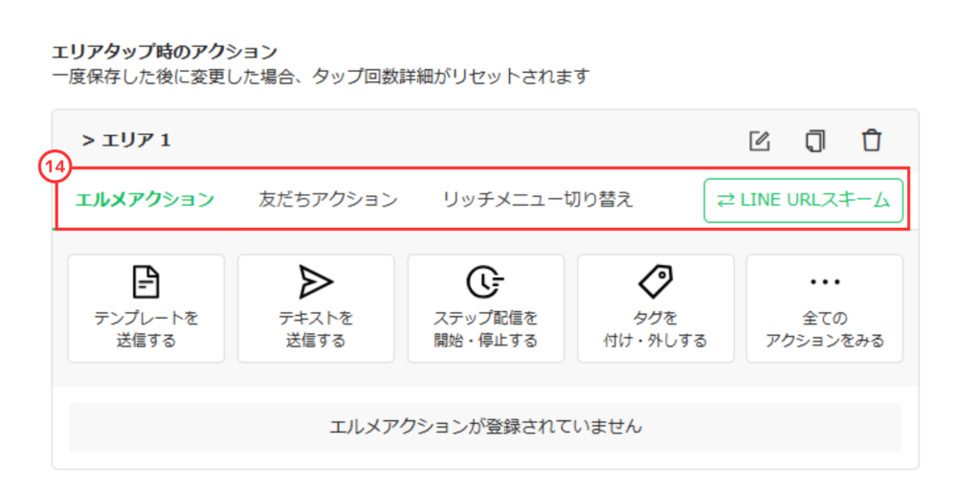Collapse the エリア 1 section chevron

pyautogui.click(x=88, y=141)
